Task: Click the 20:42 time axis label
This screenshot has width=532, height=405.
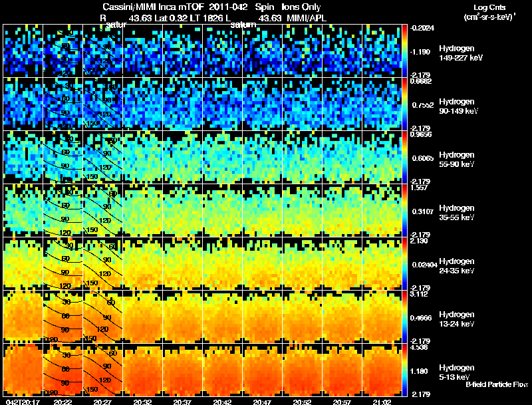Action: tap(222, 402)
